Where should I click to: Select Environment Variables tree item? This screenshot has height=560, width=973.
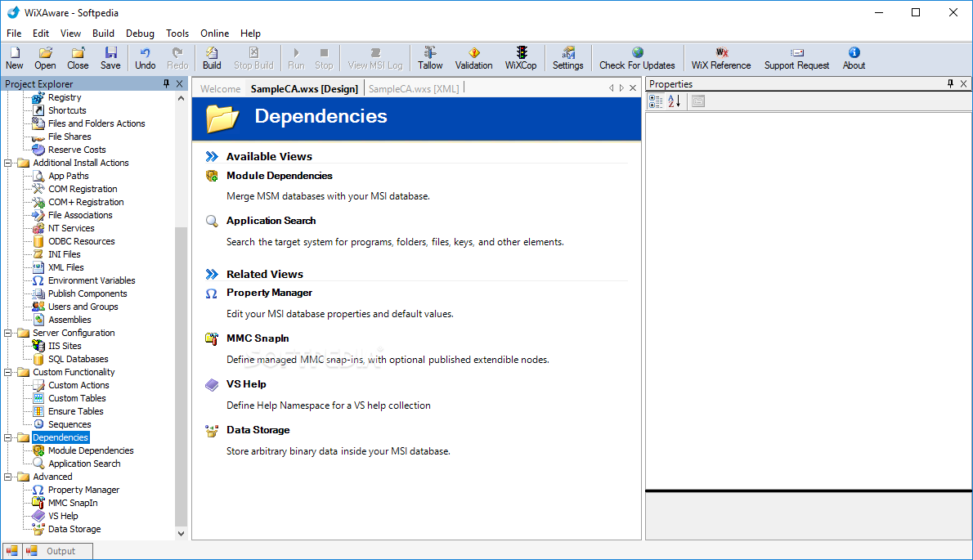coord(92,280)
